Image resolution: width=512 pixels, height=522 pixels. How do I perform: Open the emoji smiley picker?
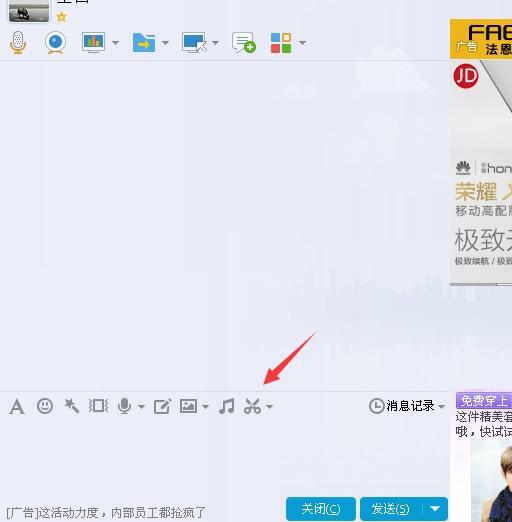45,406
